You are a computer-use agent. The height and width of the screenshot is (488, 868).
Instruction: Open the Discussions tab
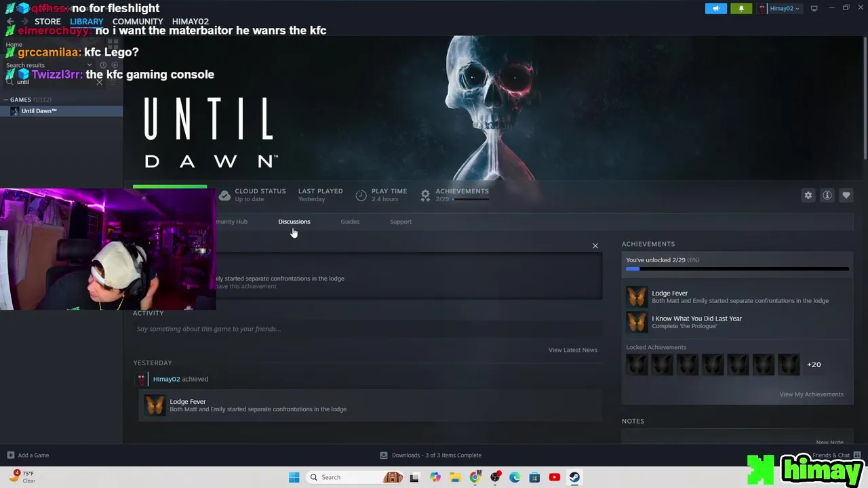pyautogui.click(x=294, y=222)
